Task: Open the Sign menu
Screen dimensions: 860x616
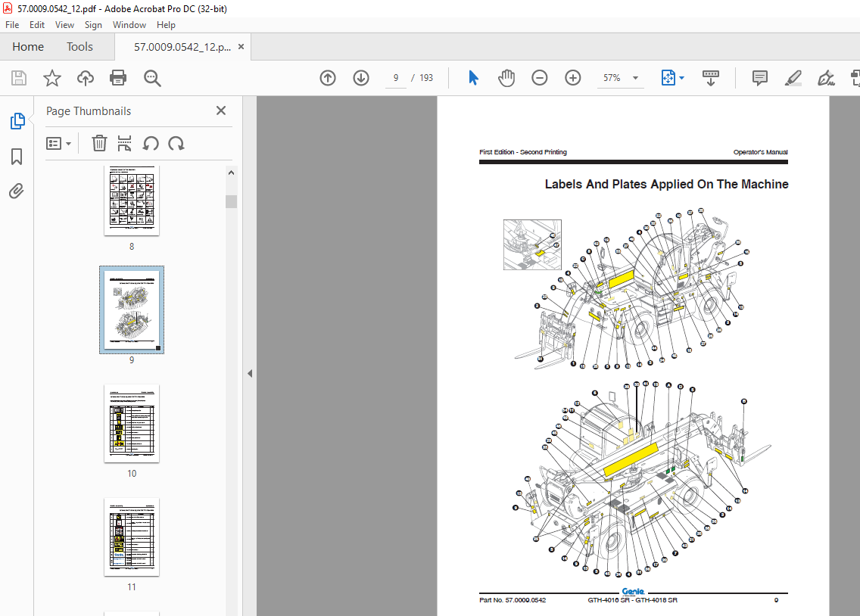Action: [x=93, y=25]
